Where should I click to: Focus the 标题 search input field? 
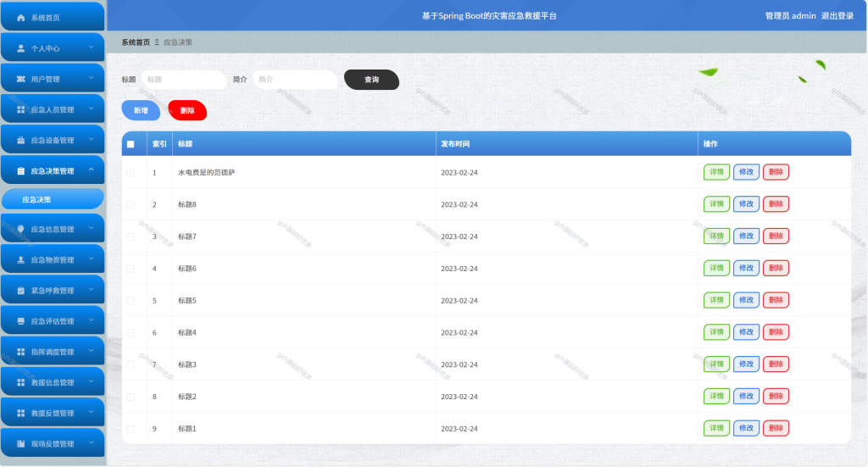pos(184,80)
